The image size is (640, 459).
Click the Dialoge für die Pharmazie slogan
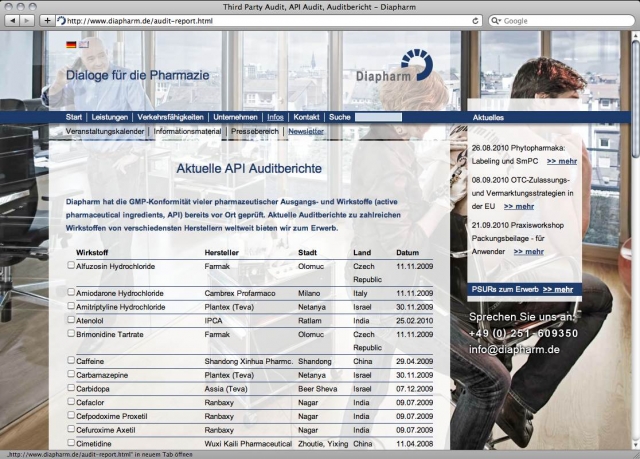[x=138, y=75]
